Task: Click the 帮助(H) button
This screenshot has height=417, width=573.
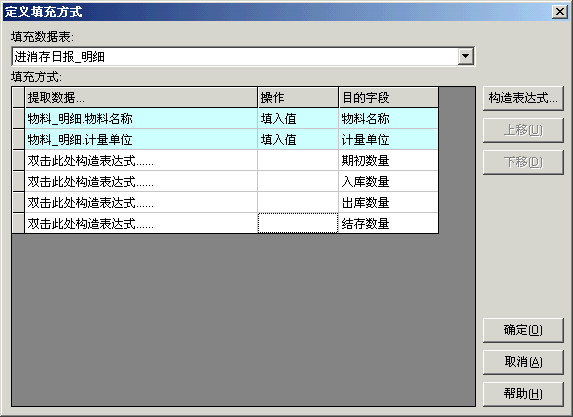Action: click(x=523, y=394)
